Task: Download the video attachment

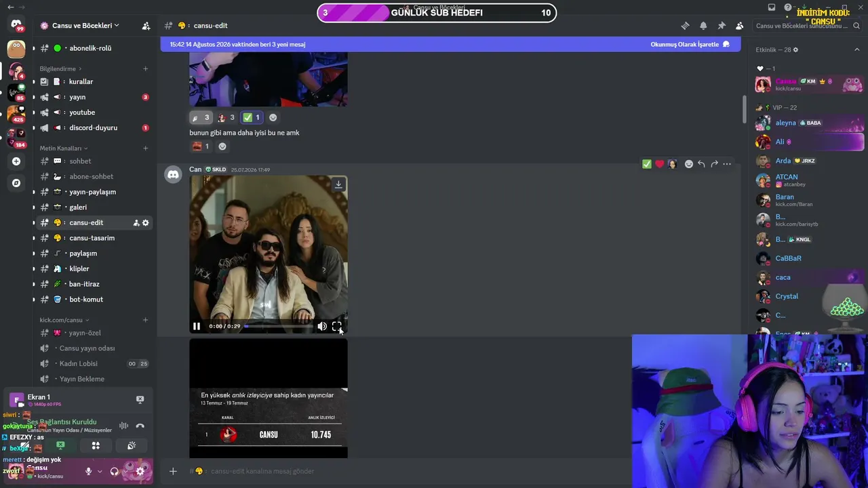Action: coord(338,184)
